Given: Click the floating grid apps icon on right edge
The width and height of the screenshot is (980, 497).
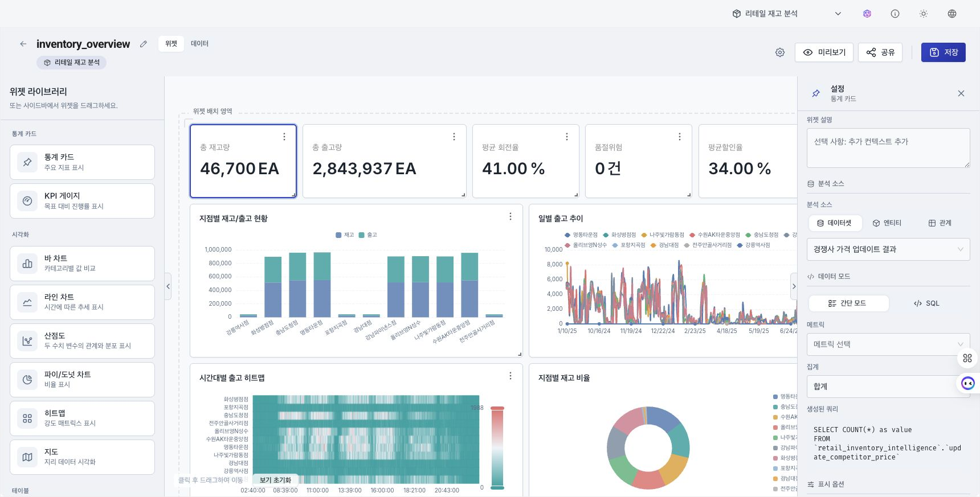Looking at the screenshot, I should (x=967, y=358).
